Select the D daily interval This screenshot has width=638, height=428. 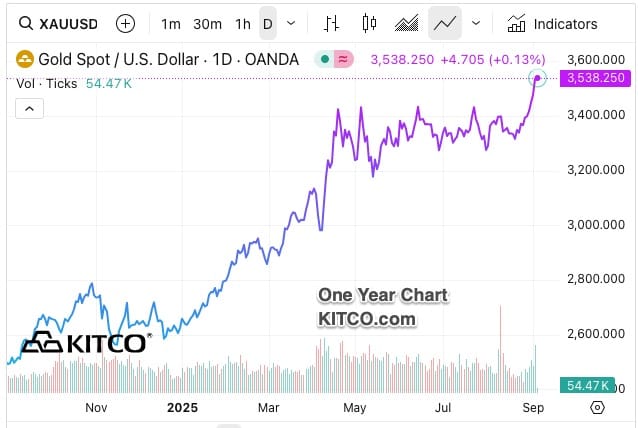tap(267, 23)
